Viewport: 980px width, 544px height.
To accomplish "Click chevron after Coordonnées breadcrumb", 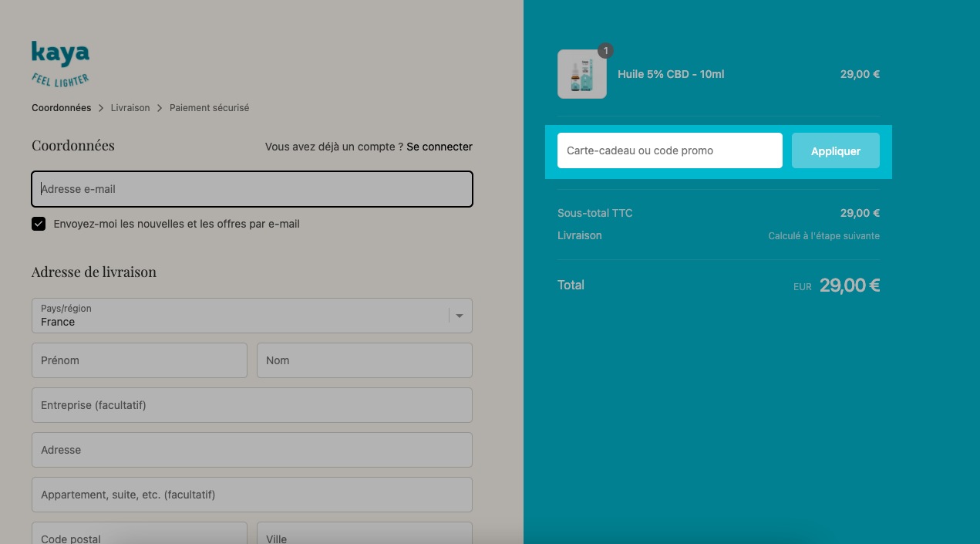I will (x=101, y=108).
